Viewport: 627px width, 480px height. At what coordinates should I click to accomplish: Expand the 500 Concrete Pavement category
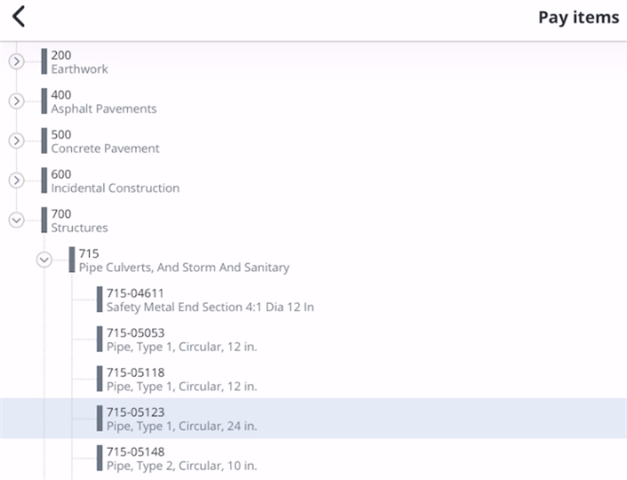[16, 141]
